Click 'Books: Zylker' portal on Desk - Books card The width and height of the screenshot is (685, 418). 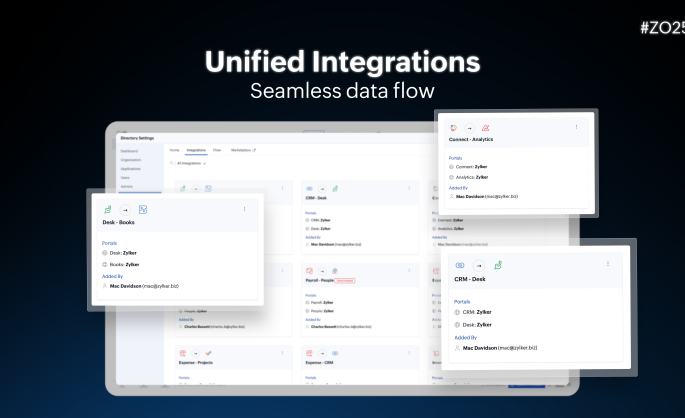pos(124,265)
